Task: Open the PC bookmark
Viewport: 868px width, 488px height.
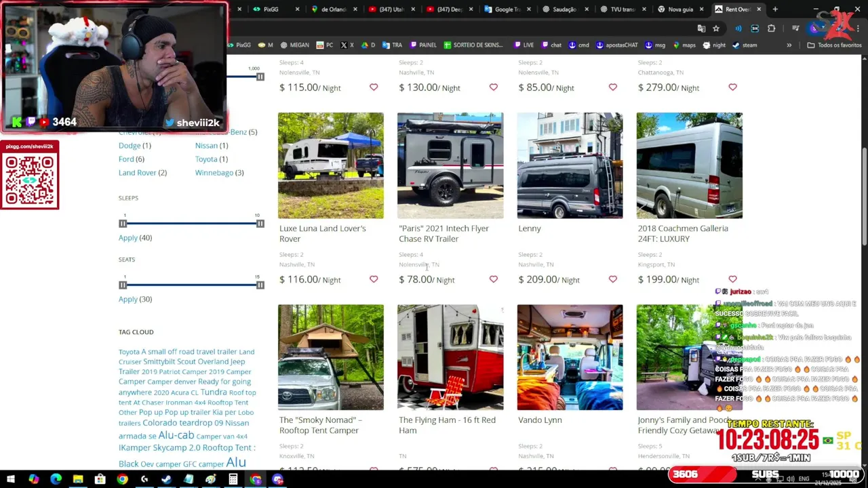Action: point(325,45)
